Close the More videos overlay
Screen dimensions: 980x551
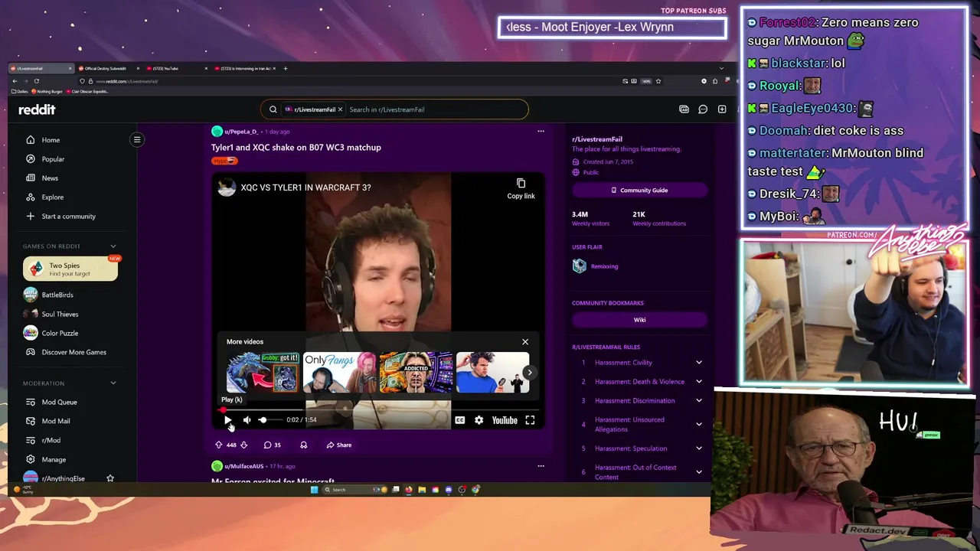(x=525, y=342)
